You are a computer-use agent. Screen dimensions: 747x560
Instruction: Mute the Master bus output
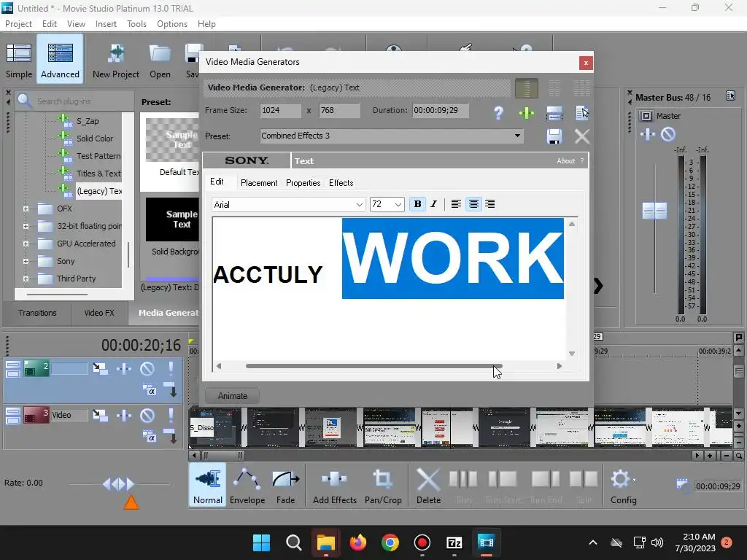pyautogui.click(x=668, y=134)
